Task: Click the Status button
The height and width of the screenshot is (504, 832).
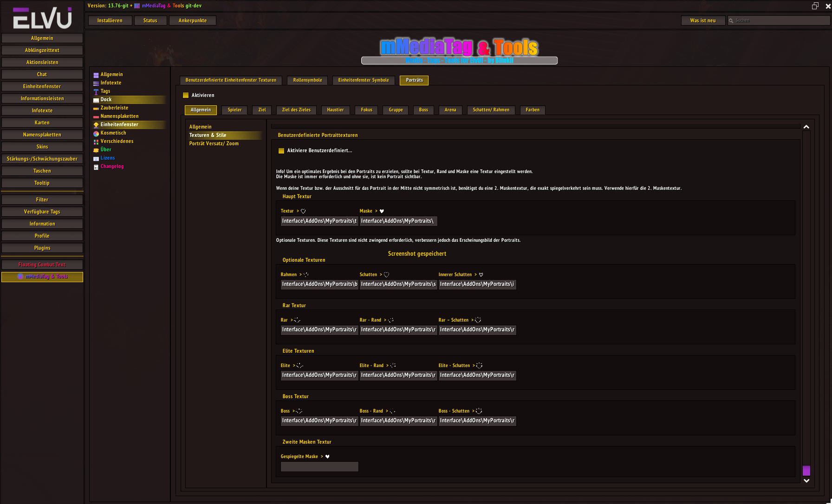Action: pos(150,20)
